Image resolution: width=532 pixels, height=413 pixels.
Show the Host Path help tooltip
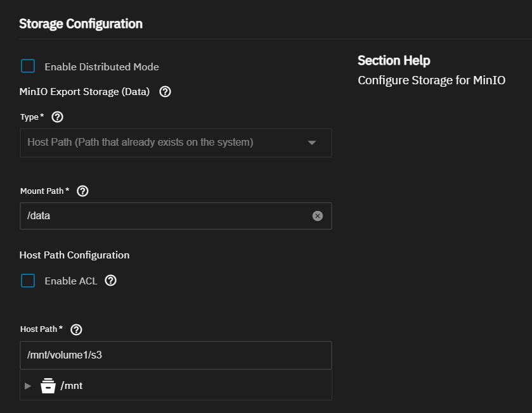point(76,329)
